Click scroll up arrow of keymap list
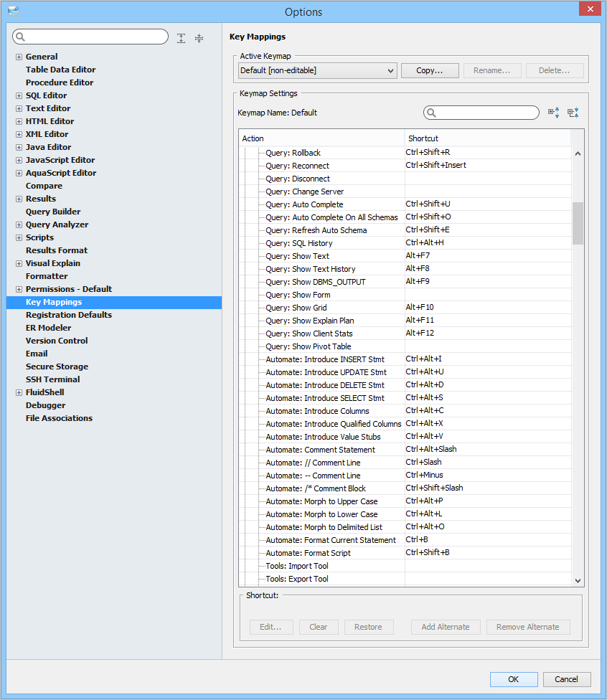This screenshot has width=607, height=700. click(578, 153)
